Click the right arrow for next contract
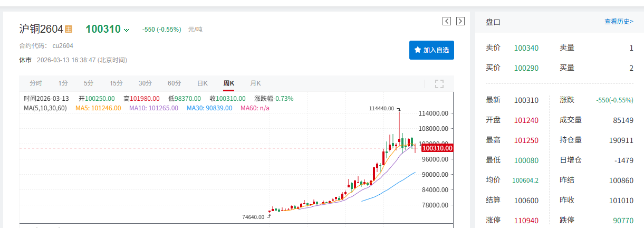The width and height of the screenshot is (644, 228). pyautogui.click(x=460, y=21)
